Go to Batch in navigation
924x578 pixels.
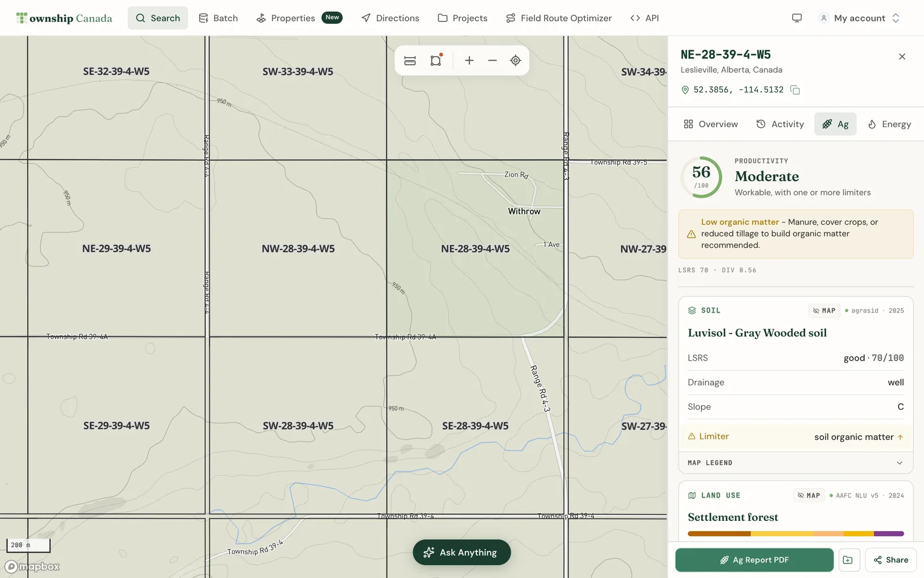(x=218, y=18)
